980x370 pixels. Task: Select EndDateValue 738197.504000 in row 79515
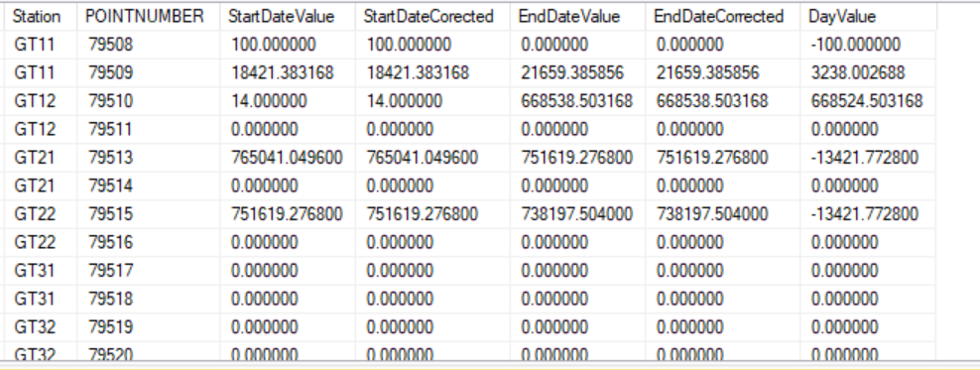tap(577, 213)
